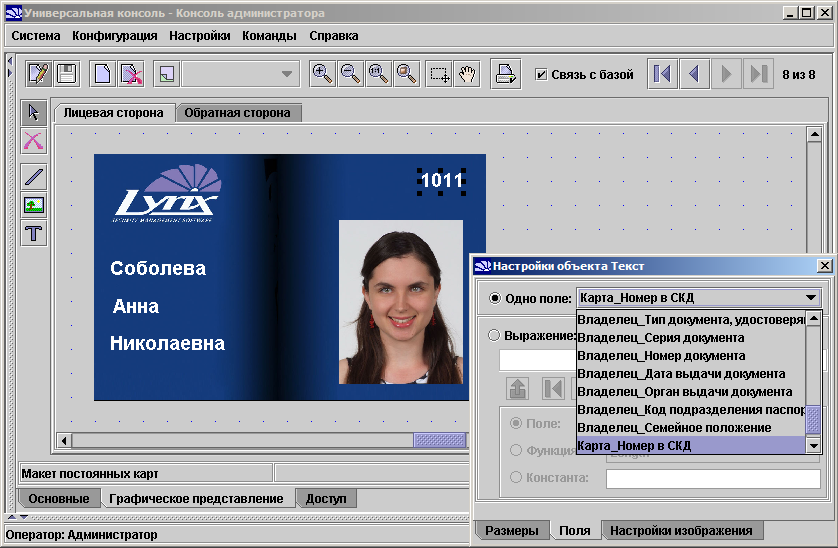The width and height of the screenshot is (838, 548).
Task: Collapse the Карта_Номер в СКД combo box
Action: pyautogui.click(x=811, y=298)
